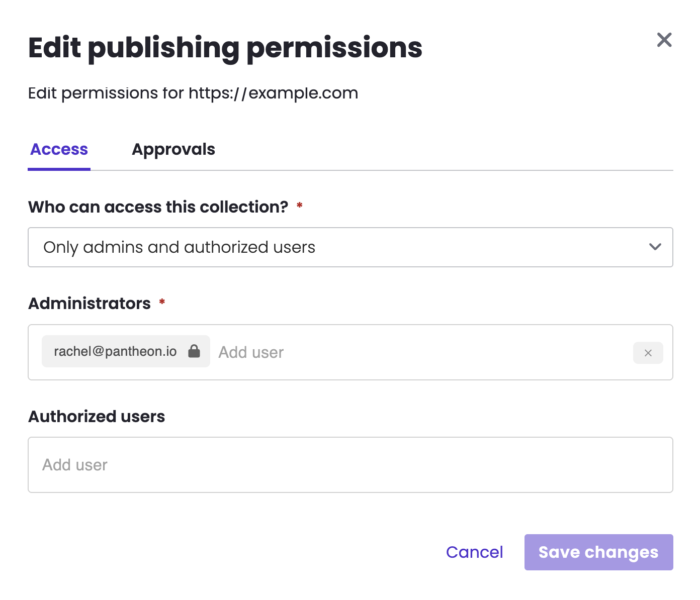Viewport: 700px width, 600px height.
Task: Click the required asterisk after the collection question
Action: point(300,205)
